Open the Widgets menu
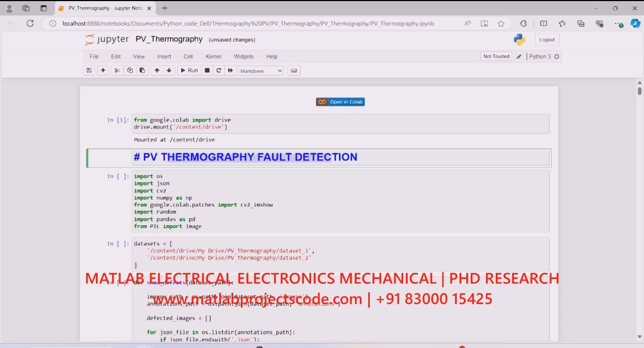This screenshot has width=644, height=348. coord(244,56)
